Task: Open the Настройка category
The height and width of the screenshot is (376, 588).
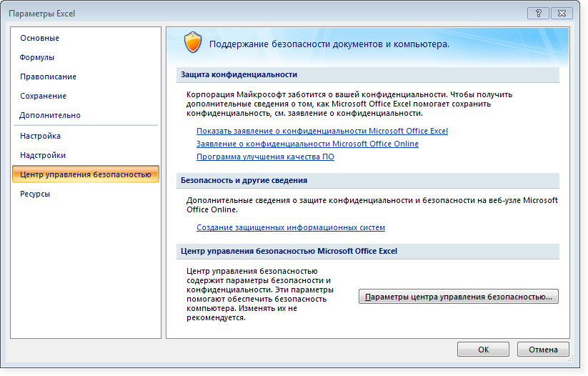Action: pos(40,136)
